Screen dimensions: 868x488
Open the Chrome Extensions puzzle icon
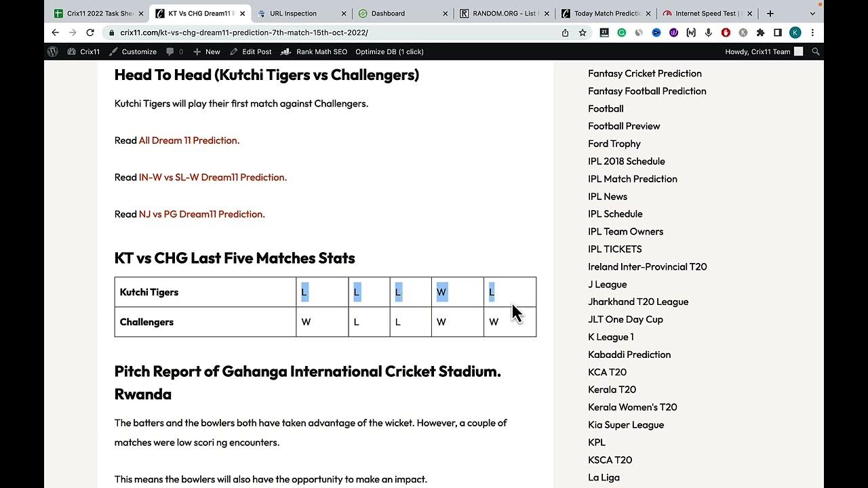760,33
